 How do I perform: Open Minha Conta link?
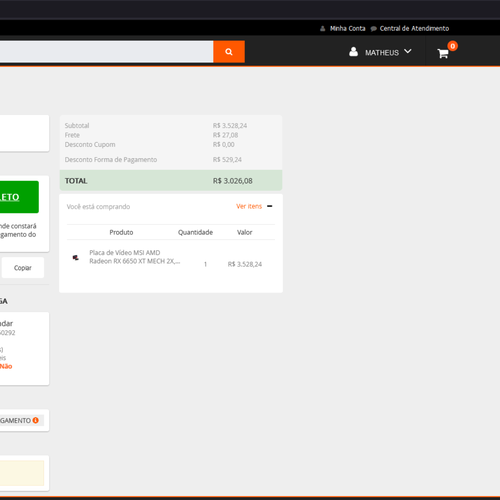[347, 29]
